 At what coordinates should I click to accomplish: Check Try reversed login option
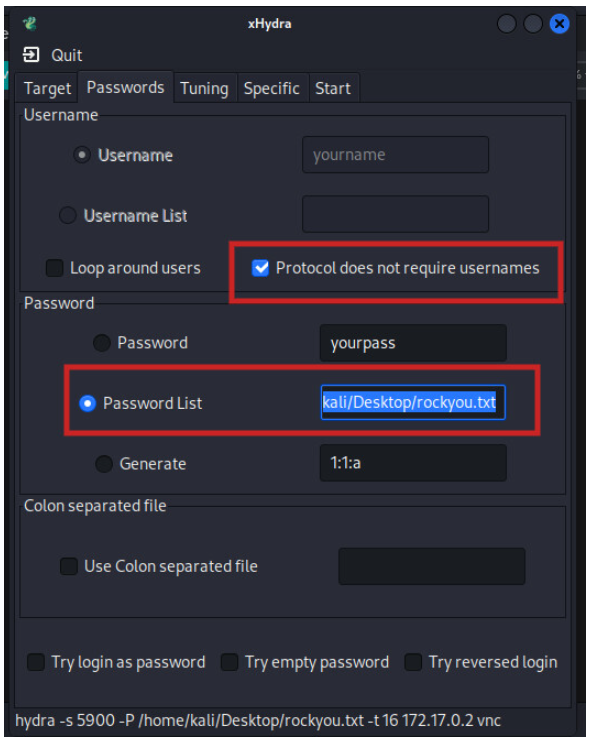[x=413, y=662]
